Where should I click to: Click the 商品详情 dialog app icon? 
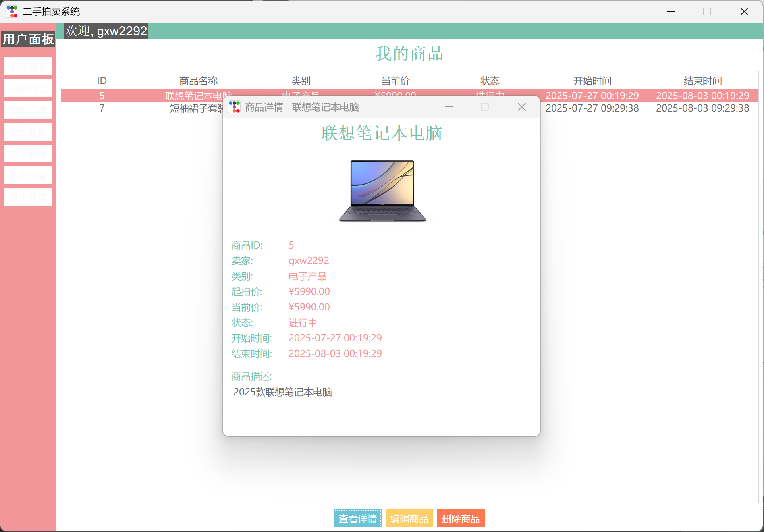235,107
